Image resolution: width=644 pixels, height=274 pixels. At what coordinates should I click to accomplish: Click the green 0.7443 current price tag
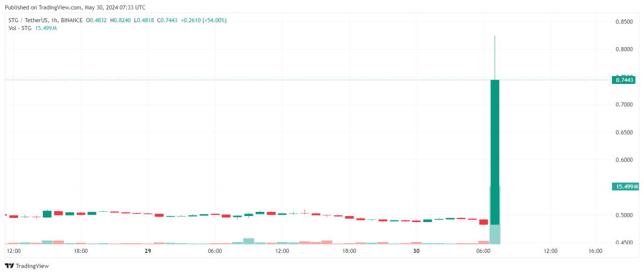(x=623, y=80)
